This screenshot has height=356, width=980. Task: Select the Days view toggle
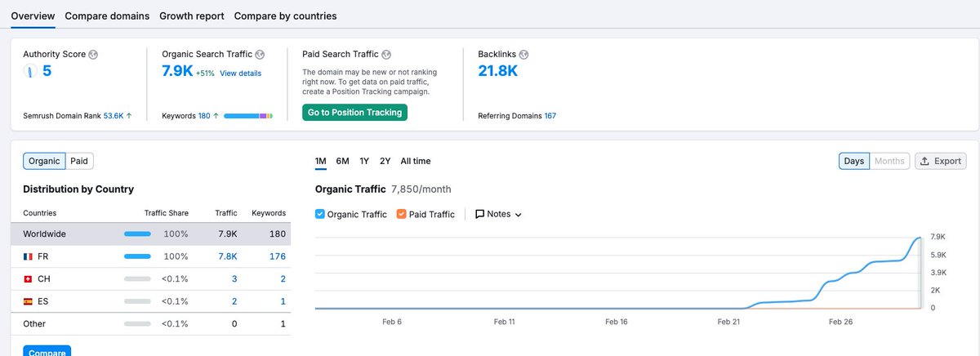854,161
